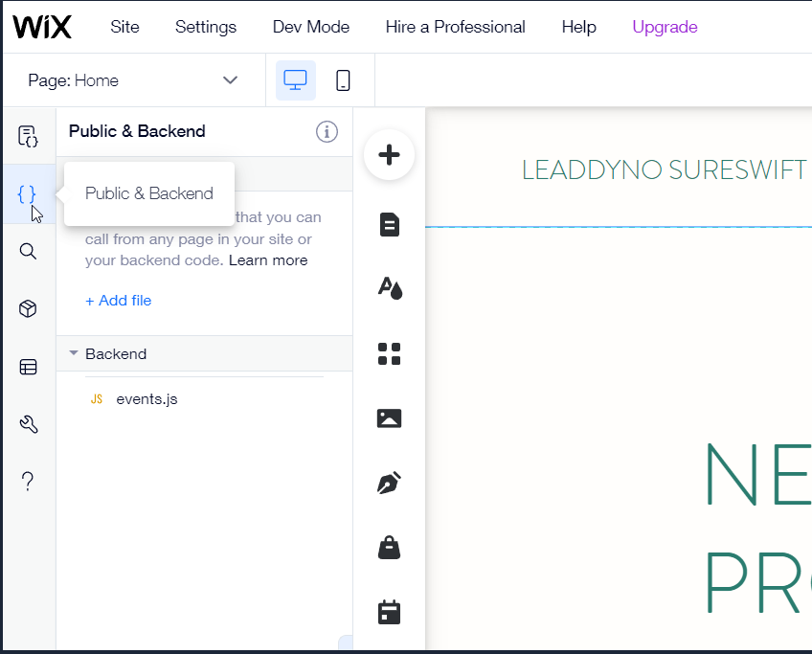Switch to desktop view
812x654 pixels.
[x=295, y=80]
